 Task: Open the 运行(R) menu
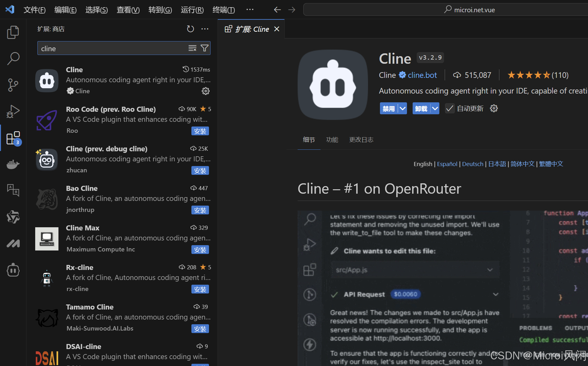tap(192, 10)
